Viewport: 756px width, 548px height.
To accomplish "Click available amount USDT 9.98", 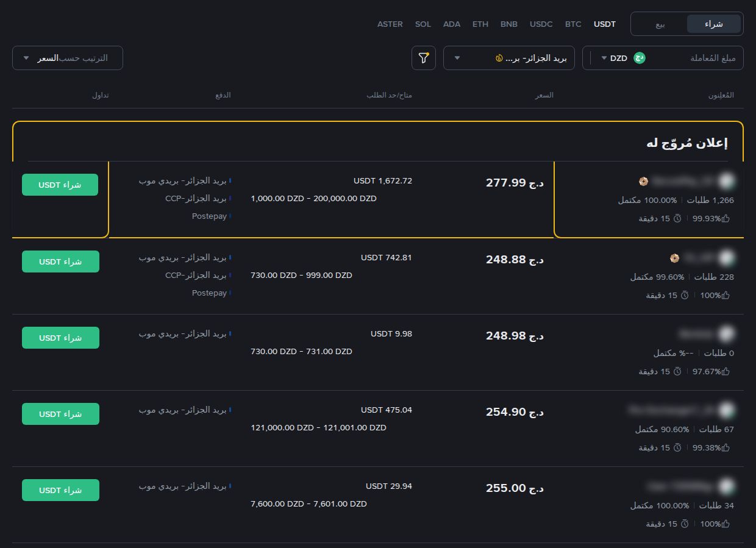I will coord(391,334).
